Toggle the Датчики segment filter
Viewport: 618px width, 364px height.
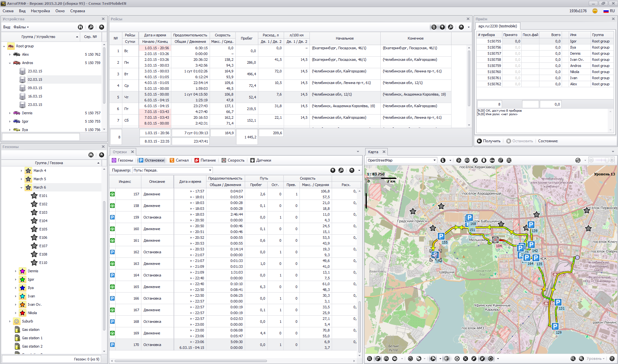click(x=261, y=160)
